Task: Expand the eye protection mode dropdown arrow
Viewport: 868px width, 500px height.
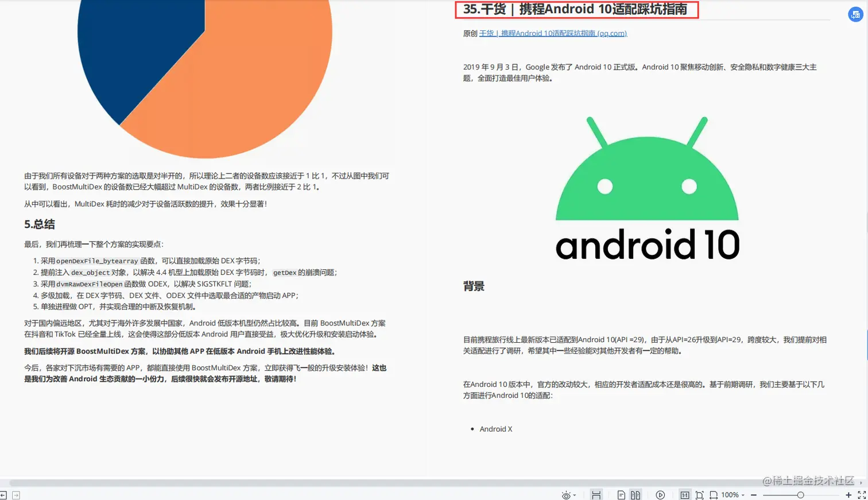Action: pyautogui.click(x=575, y=495)
